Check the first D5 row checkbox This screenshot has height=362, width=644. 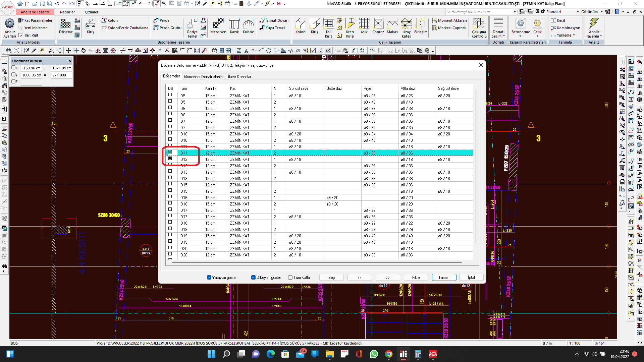170,95
